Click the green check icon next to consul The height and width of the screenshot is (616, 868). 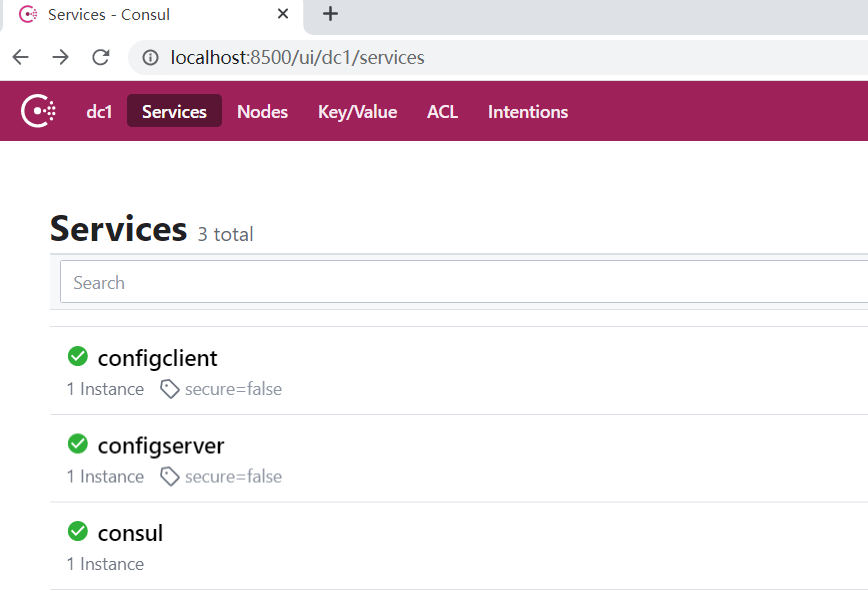pos(78,531)
